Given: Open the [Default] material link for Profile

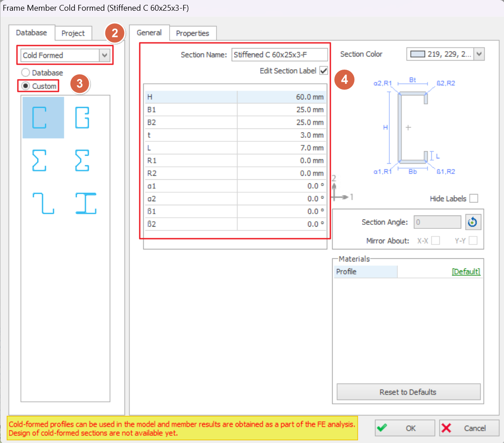Looking at the screenshot, I should tap(466, 272).
